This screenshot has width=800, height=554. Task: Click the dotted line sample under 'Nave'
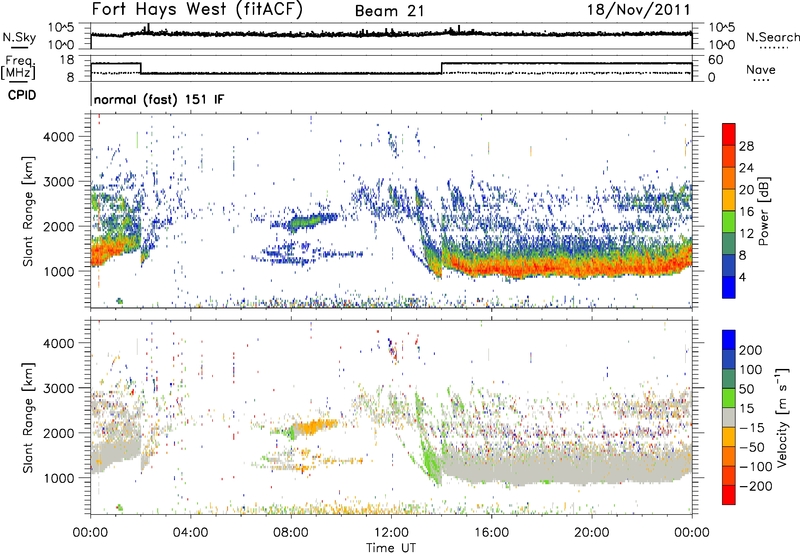coord(761,80)
